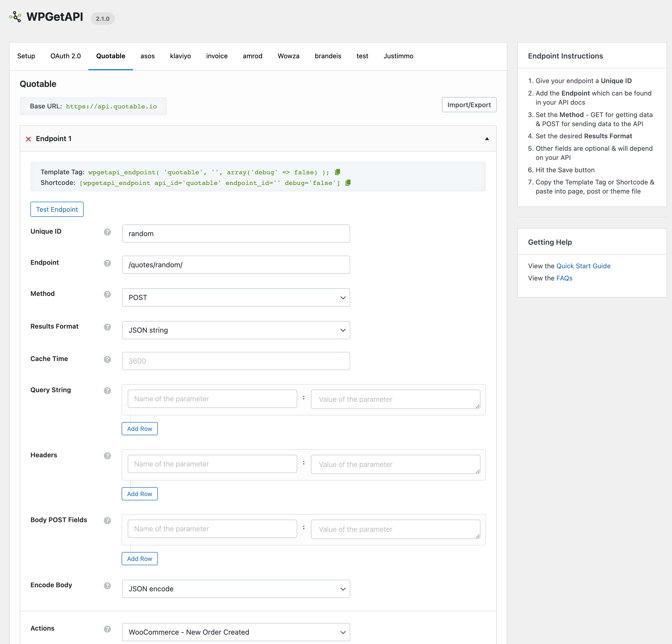Copy the Shortcode using copy icon
Screen dimensions: 672x644
(348, 183)
